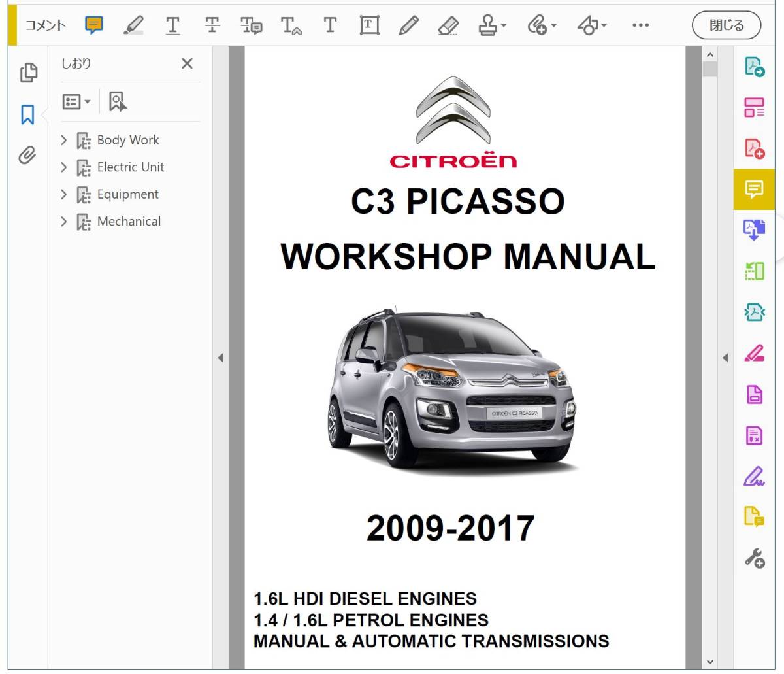Open the attachments paperclip panel
The height and width of the screenshot is (674, 784).
point(27,156)
